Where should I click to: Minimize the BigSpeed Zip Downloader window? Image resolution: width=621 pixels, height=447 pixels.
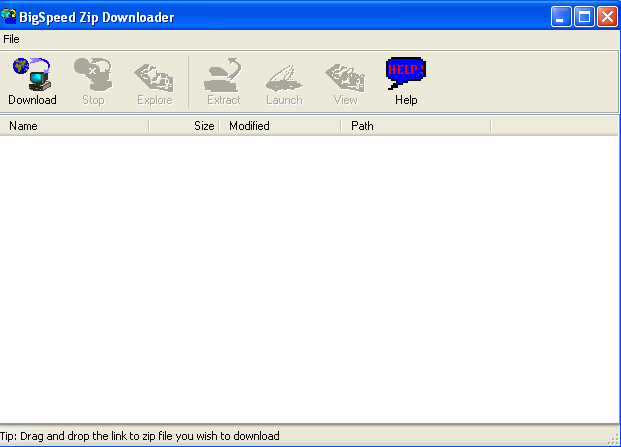coord(561,17)
